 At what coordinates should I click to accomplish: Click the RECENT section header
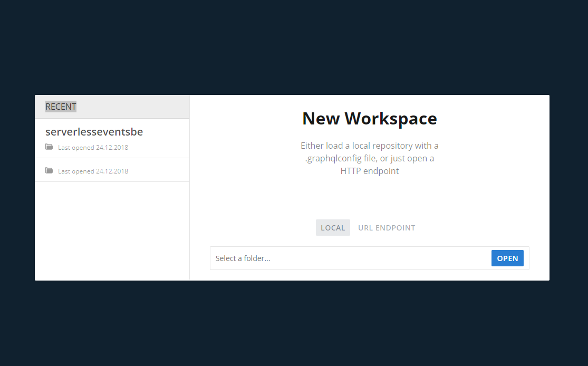tap(60, 106)
